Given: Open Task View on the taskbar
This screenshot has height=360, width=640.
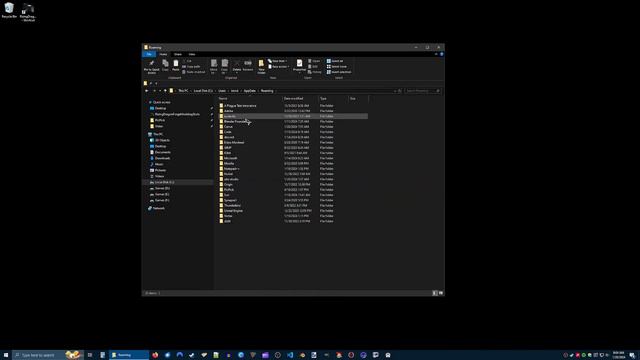Looking at the screenshot, I should point(90,355).
